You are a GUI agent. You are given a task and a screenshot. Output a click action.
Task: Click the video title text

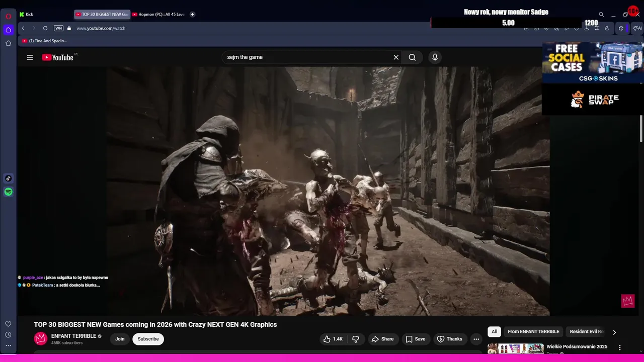pos(155,324)
